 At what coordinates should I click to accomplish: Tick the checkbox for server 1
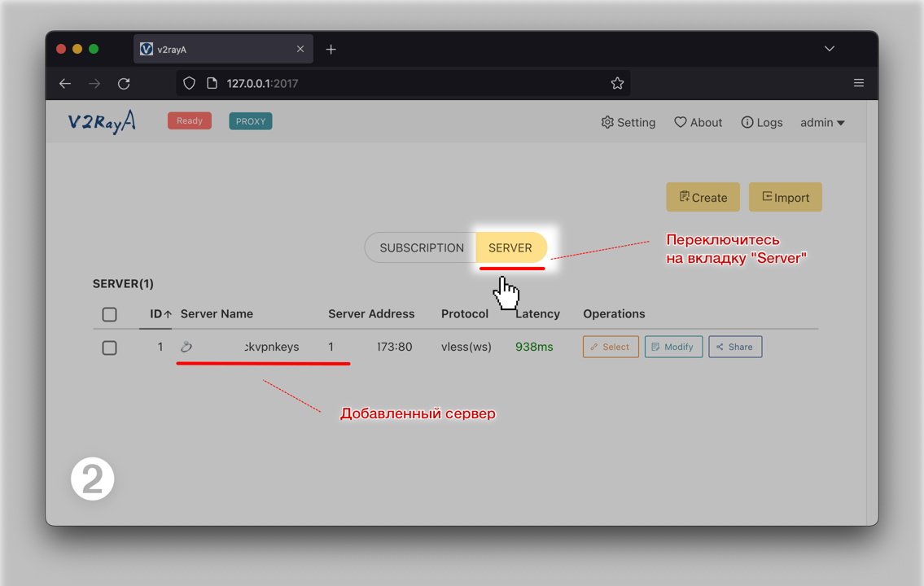tap(109, 348)
